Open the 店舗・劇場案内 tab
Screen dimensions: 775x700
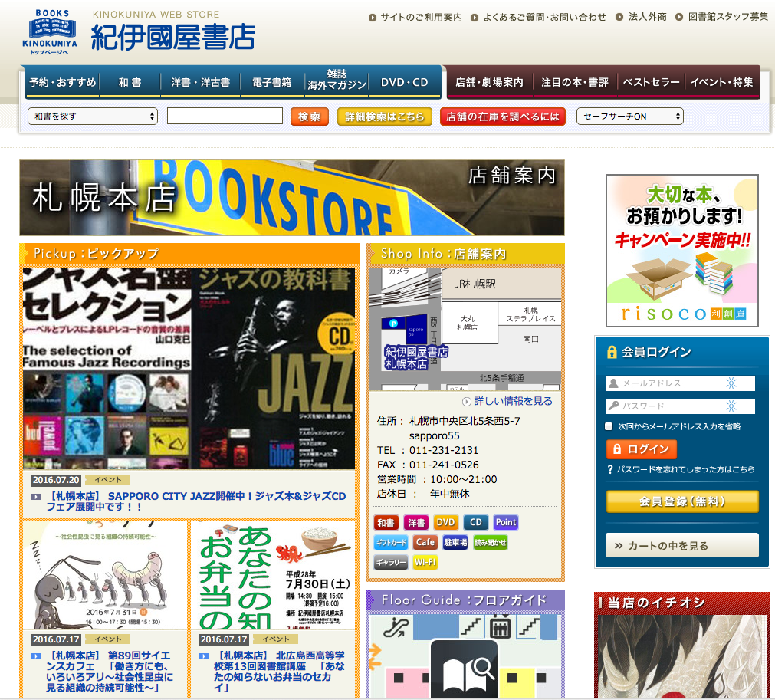[489, 82]
